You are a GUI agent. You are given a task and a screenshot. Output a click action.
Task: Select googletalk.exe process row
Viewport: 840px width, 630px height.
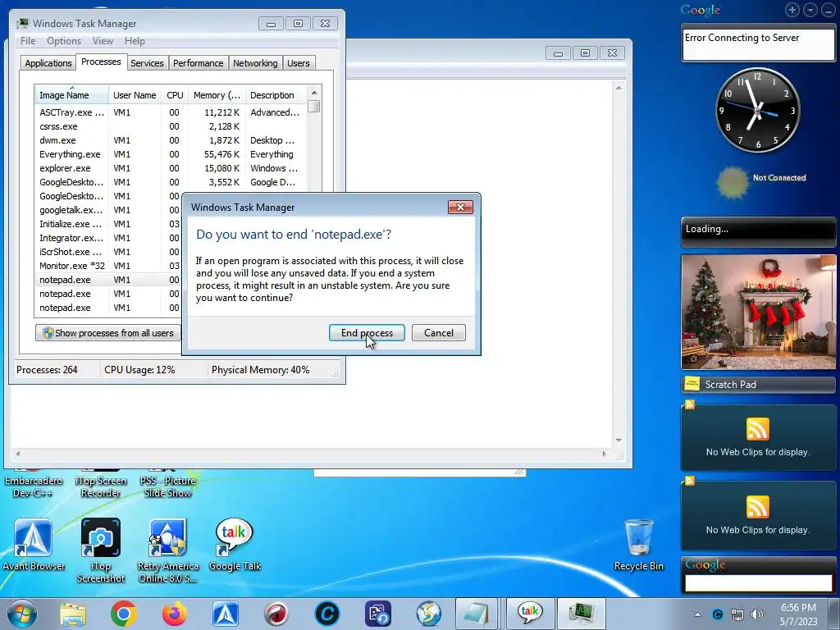tap(109, 210)
